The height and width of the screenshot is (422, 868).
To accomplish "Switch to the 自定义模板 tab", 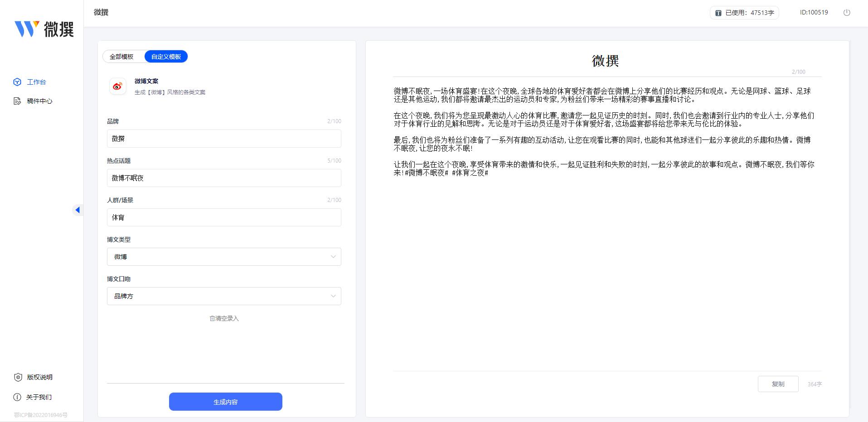I will 166,56.
